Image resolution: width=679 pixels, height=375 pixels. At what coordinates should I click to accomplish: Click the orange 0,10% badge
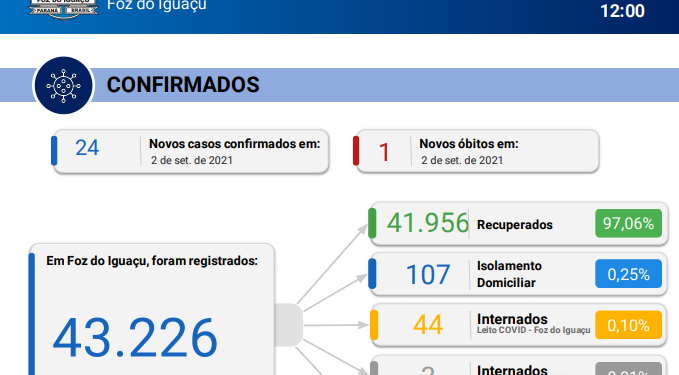point(628,325)
